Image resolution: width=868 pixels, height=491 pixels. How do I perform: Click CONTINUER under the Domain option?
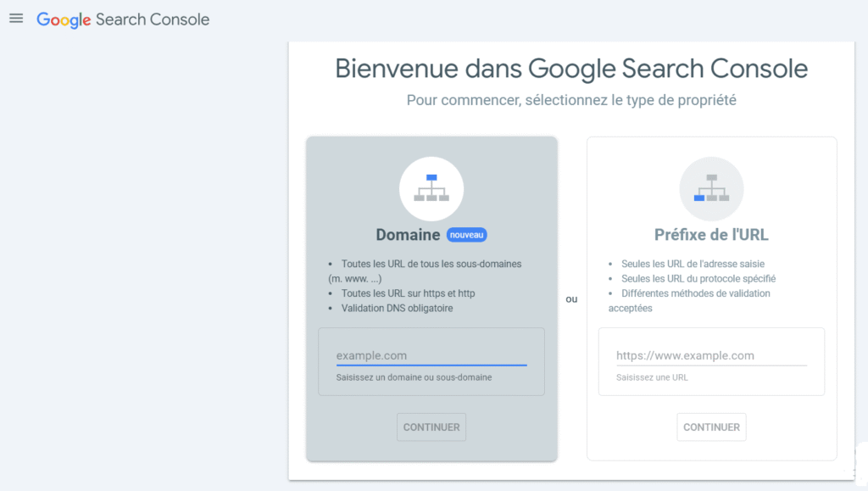pyautogui.click(x=431, y=427)
